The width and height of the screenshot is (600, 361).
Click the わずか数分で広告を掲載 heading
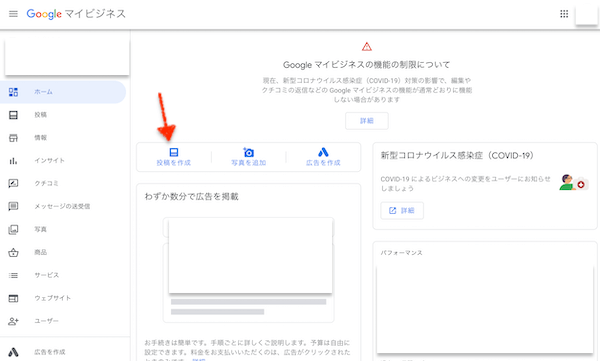(x=191, y=197)
